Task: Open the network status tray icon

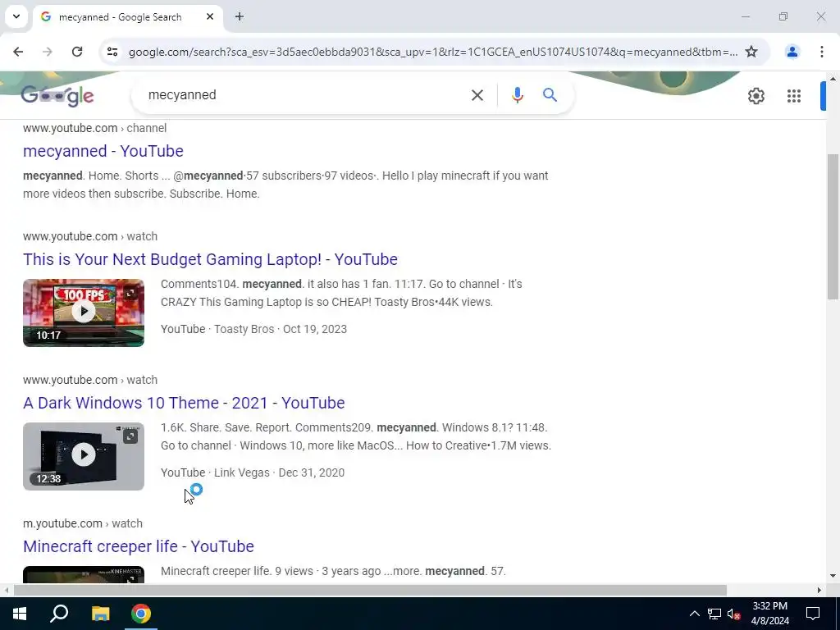Action: click(x=714, y=614)
